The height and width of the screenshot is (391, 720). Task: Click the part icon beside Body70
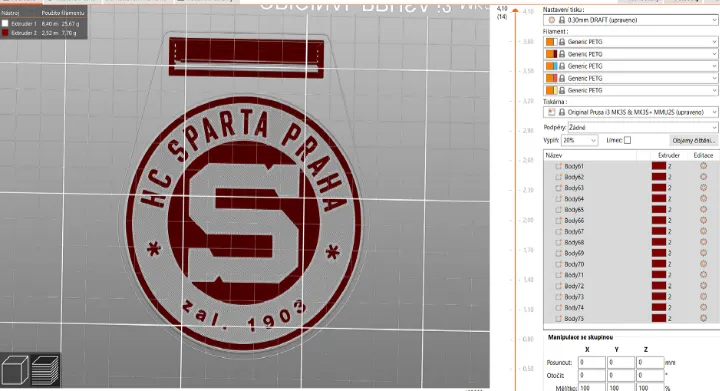(558, 264)
